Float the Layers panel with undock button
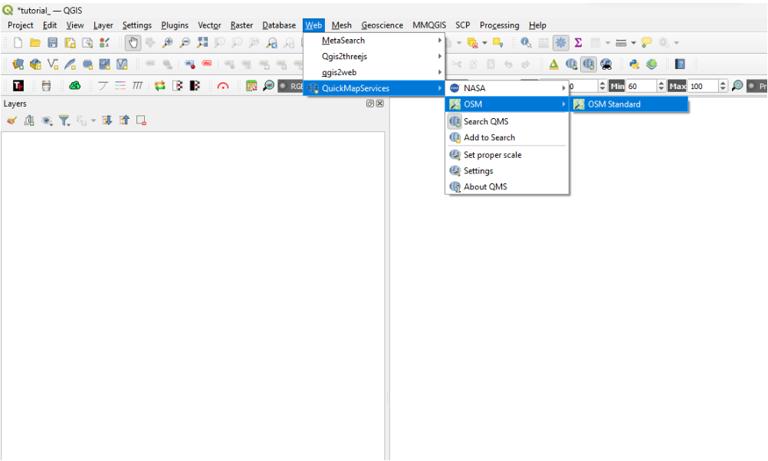The width and height of the screenshot is (768, 461). pyautogui.click(x=370, y=103)
